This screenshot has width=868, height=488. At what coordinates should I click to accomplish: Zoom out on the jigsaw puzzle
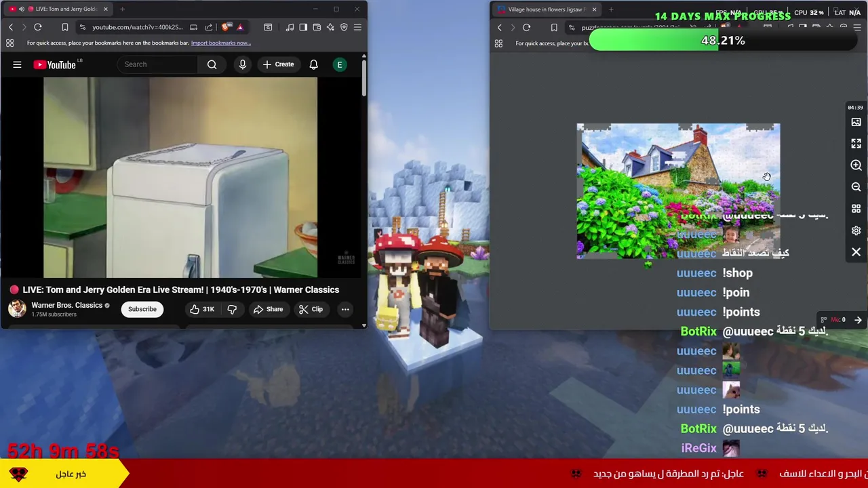point(856,187)
